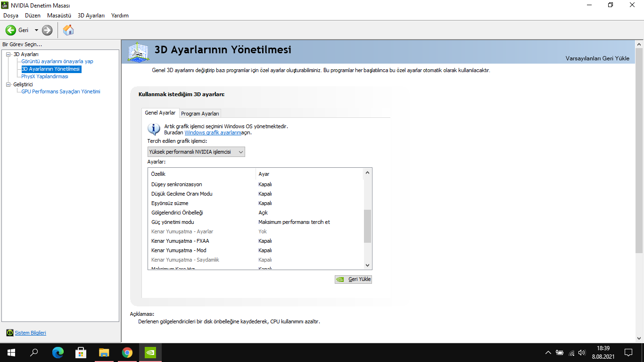The height and width of the screenshot is (362, 644).
Task: Open the back history dropdown arrow
Action: pyautogui.click(x=36, y=30)
